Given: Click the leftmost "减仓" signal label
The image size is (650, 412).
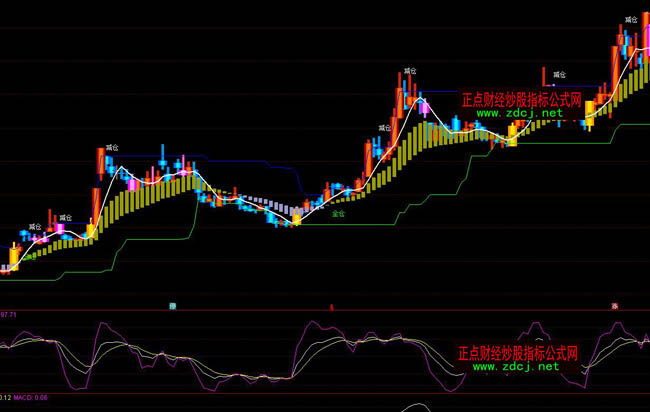Looking at the screenshot, I should tap(35, 227).
